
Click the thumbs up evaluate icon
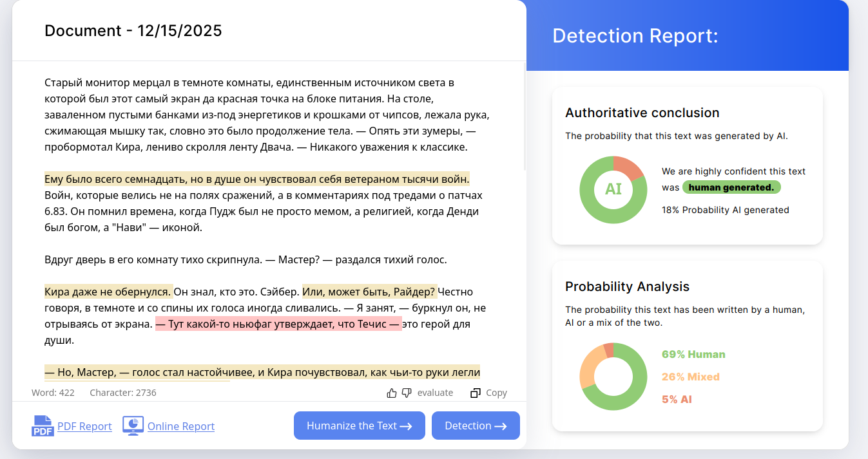(392, 393)
